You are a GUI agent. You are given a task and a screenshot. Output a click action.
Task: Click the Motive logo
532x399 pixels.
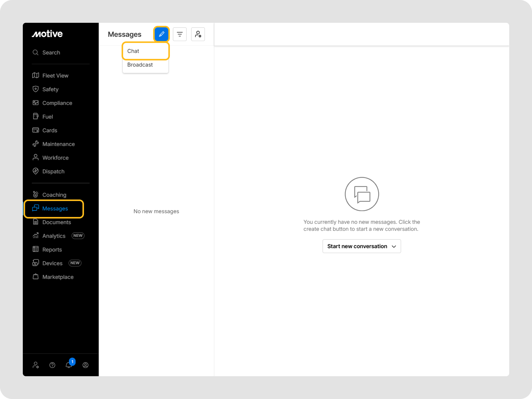click(x=47, y=34)
